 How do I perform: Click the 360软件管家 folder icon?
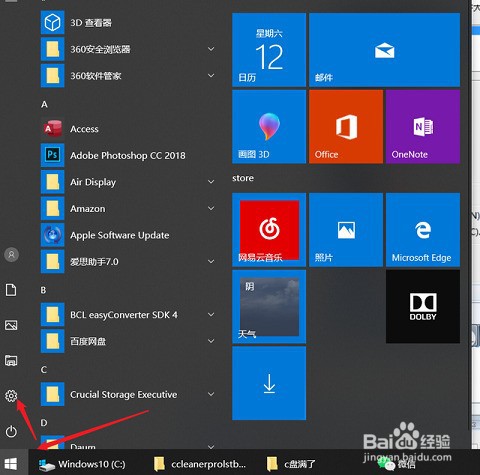tap(52, 76)
